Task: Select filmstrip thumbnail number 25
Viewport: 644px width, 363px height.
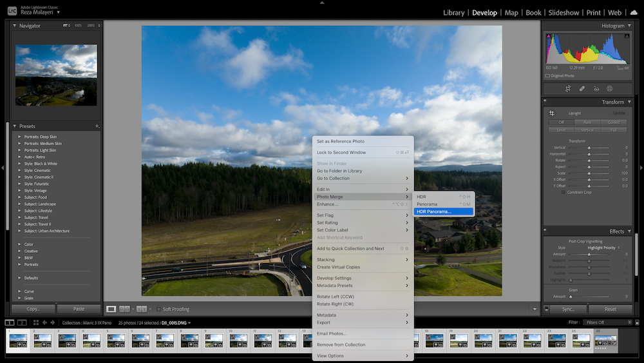Action: (x=606, y=341)
